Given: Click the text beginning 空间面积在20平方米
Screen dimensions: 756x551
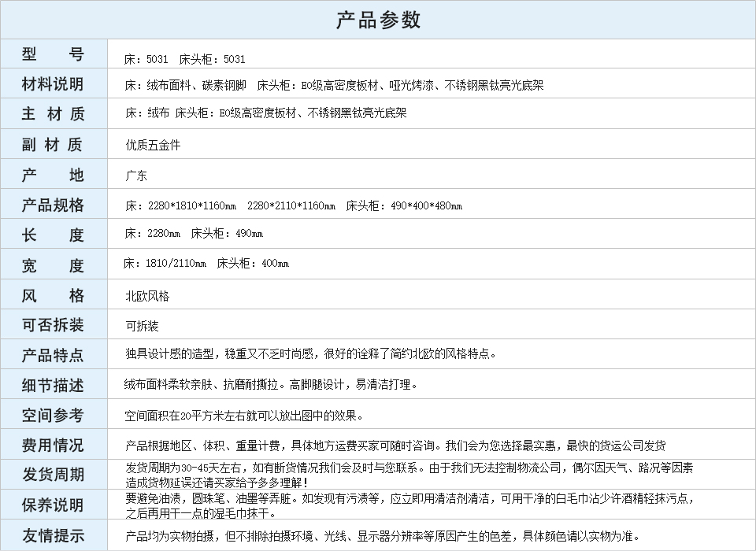Looking at the screenshot, I should tap(244, 416).
